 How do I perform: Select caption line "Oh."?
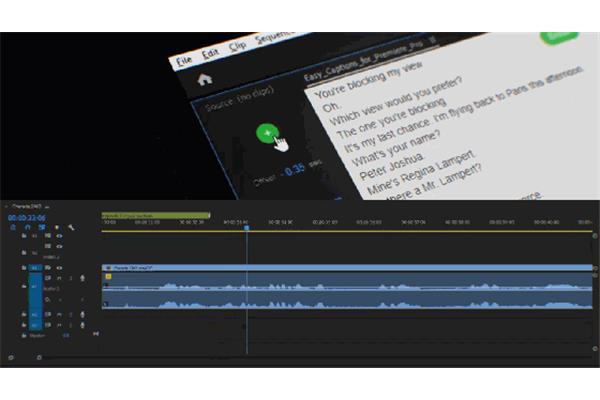[x=330, y=107]
